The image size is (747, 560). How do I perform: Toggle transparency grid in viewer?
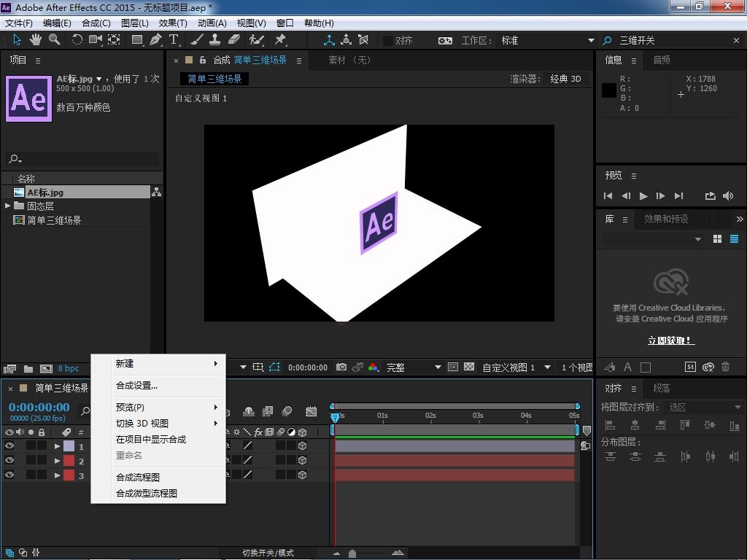(469, 367)
